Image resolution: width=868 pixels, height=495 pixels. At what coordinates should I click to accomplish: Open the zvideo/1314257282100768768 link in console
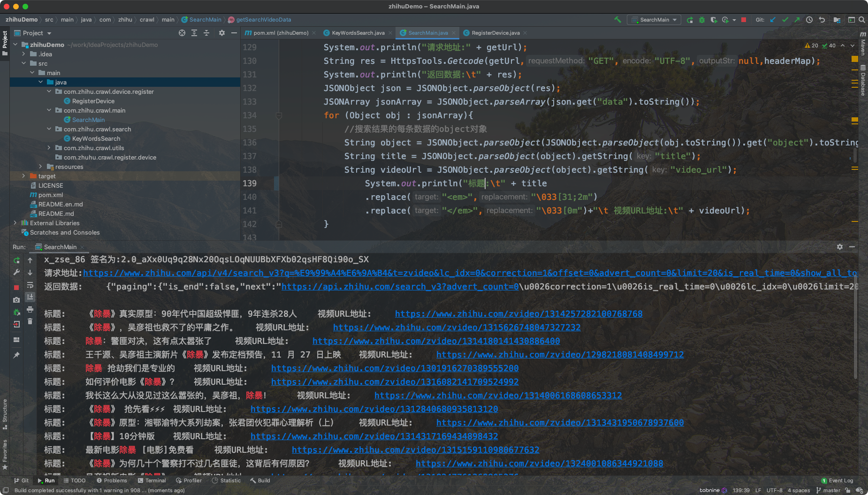518,314
